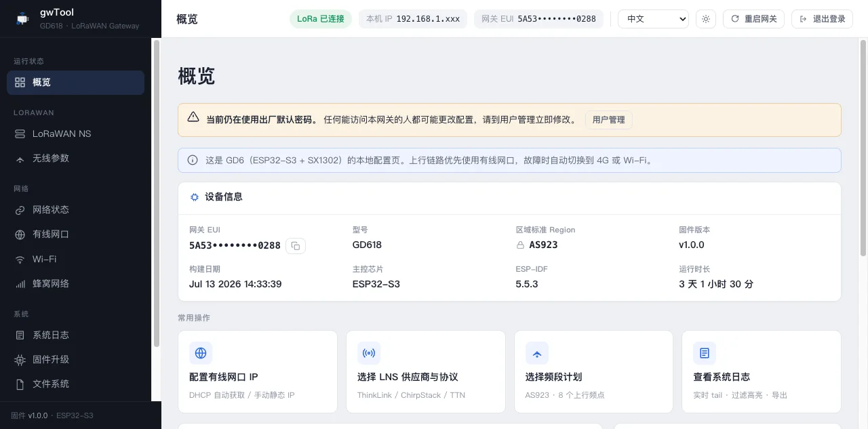Open 网络状态 in the sidebar
The width and height of the screenshot is (868, 429).
[x=75, y=209]
